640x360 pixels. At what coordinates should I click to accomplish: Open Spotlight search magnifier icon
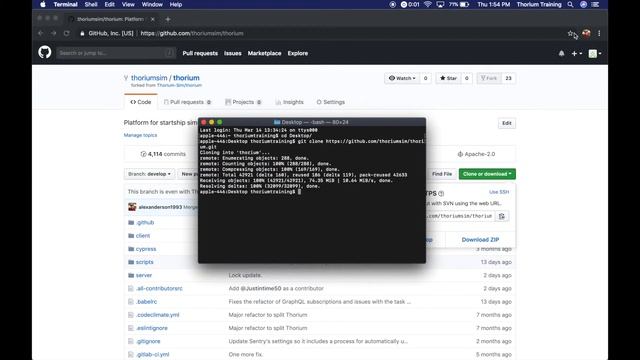[570, 4]
